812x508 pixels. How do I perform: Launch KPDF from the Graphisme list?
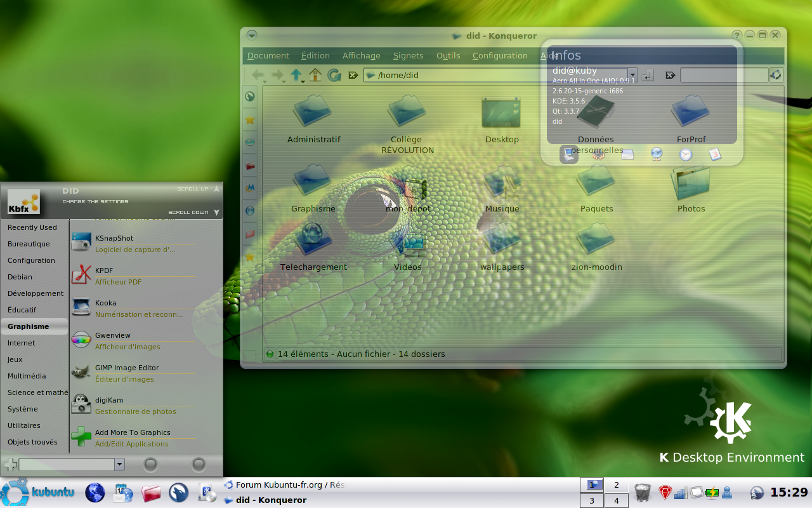tap(133, 276)
